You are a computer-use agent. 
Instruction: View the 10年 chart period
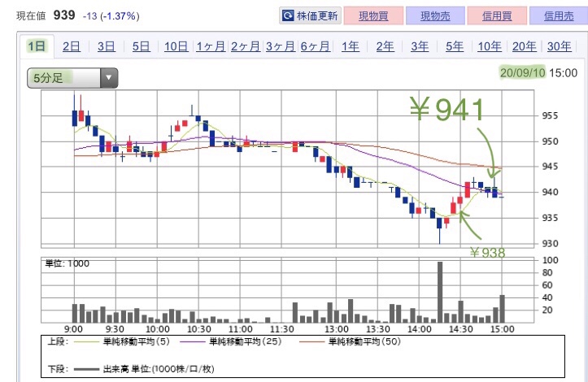click(490, 46)
